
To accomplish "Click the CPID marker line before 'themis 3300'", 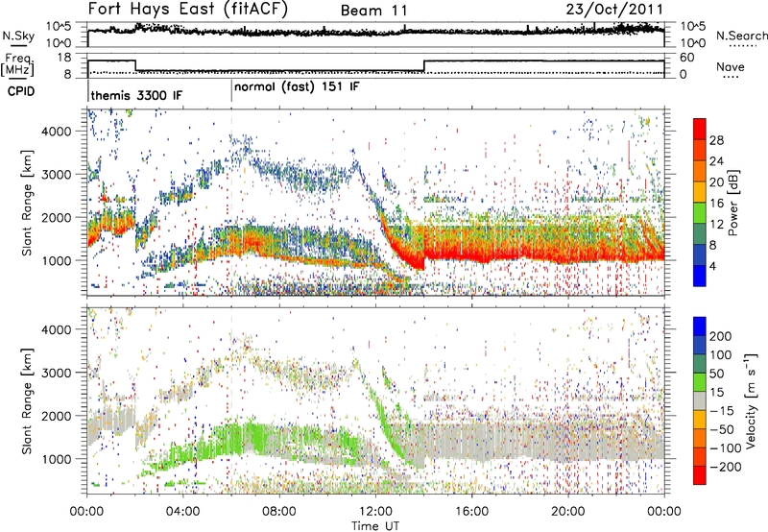I will [88, 91].
